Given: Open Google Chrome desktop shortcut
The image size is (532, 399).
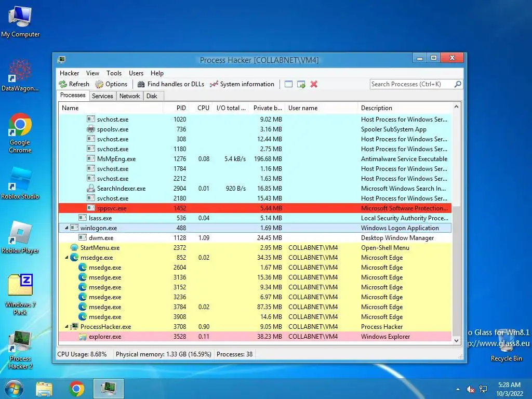Looking at the screenshot, I should pyautogui.click(x=20, y=133).
